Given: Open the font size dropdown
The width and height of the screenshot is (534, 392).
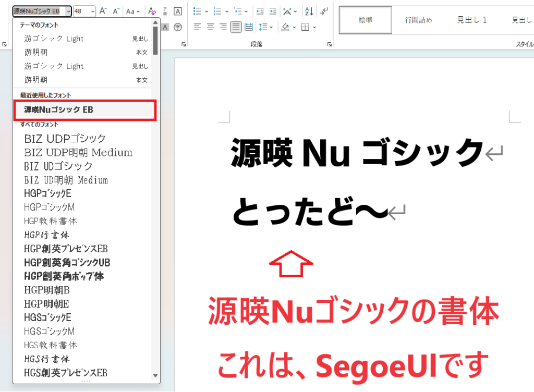Looking at the screenshot, I should [92, 11].
